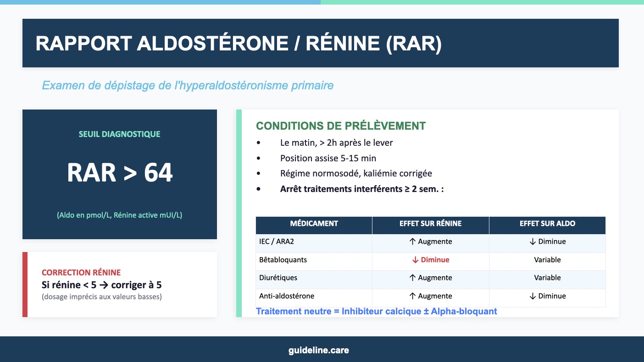Select the Diurétiques medication cell
This screenshot has width=644, height=362.
click(278, 278)
